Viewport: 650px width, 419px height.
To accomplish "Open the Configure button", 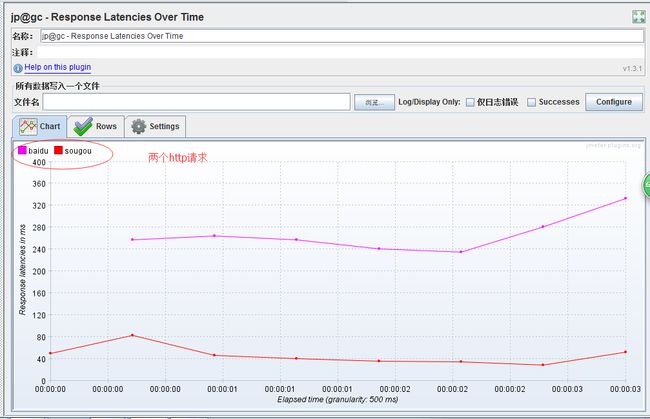I will tap(614, 102).
